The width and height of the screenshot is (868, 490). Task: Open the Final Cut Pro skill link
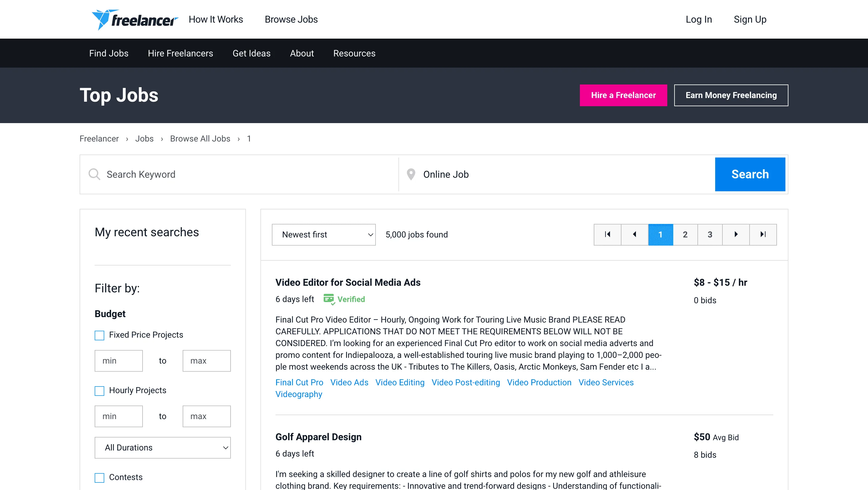tap(299, 382)
